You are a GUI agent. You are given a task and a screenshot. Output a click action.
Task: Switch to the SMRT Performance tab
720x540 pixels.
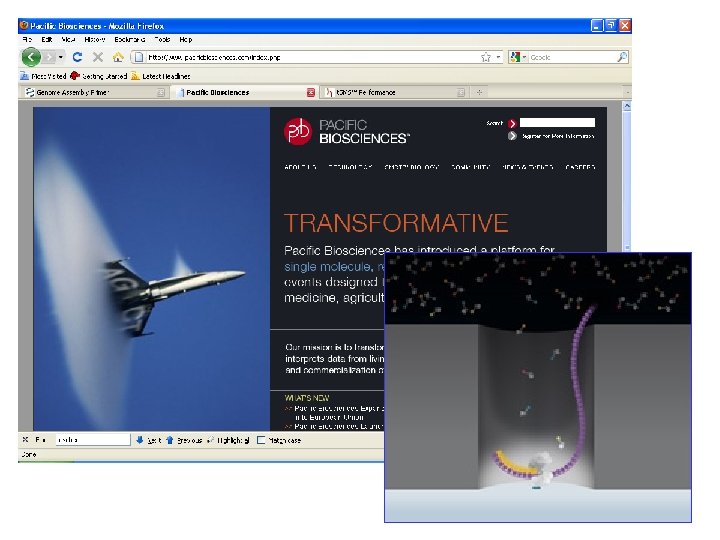pos(393,92)
